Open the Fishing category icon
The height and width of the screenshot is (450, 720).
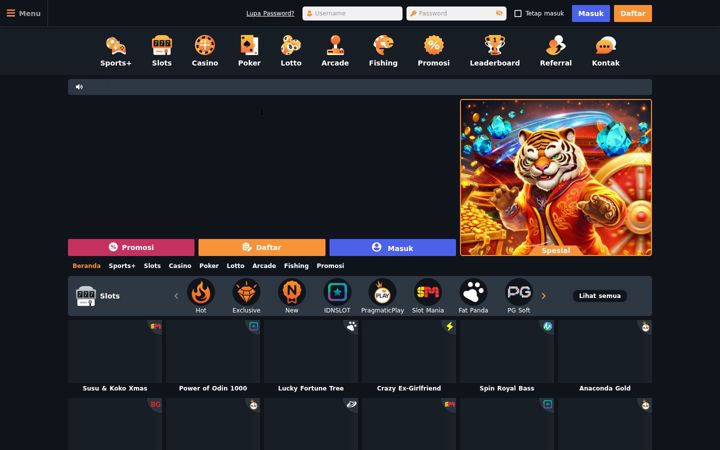click(x=383, y=45)
